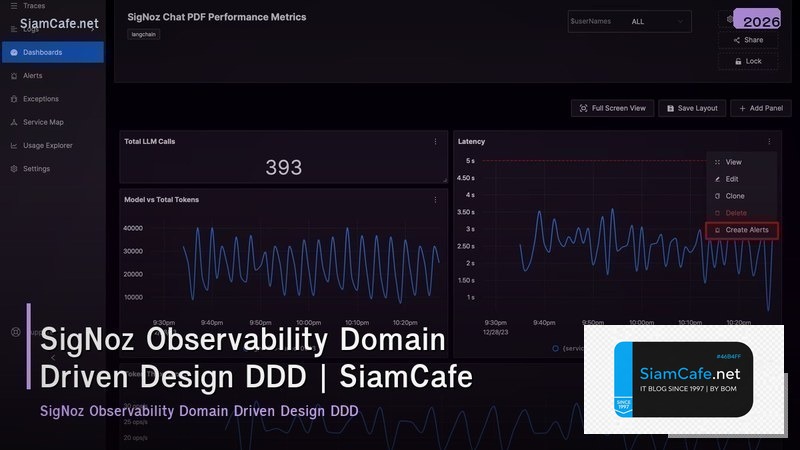This screenshot has width=800, height=450.
Task: Click the resize handle of Total LLM Calls panel
Action: pyautogui.click(x=445, y=180)
